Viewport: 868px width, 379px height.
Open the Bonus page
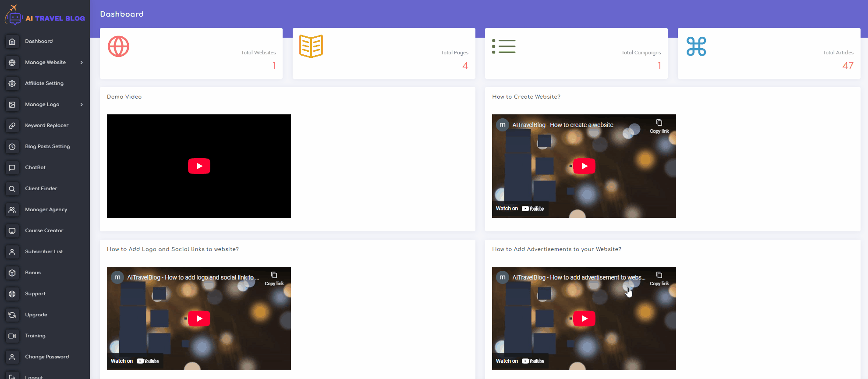coord(33,273)
